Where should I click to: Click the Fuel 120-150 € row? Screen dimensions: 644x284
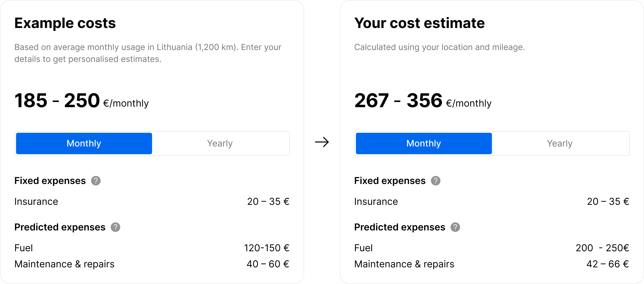(152, 248)
